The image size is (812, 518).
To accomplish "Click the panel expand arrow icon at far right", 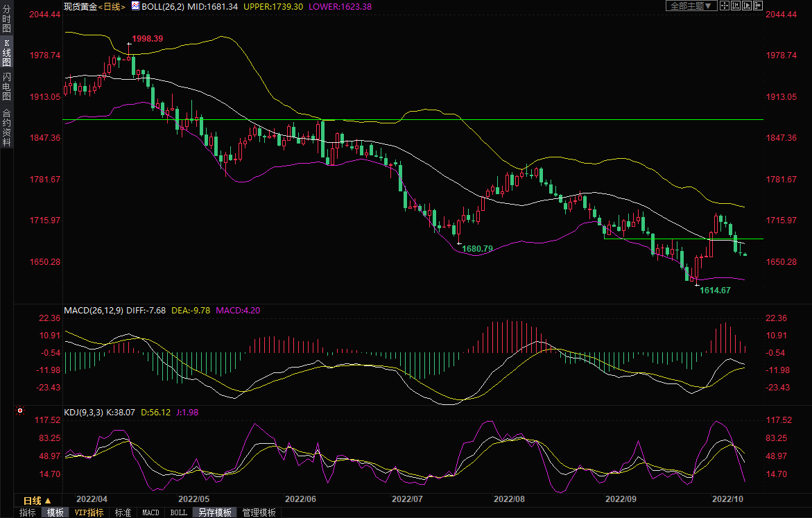I will [757, 6].
